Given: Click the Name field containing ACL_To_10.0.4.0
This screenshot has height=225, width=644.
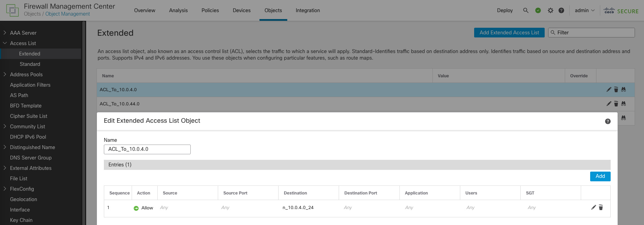Looking at the screenshot, I should click(147, 149).
